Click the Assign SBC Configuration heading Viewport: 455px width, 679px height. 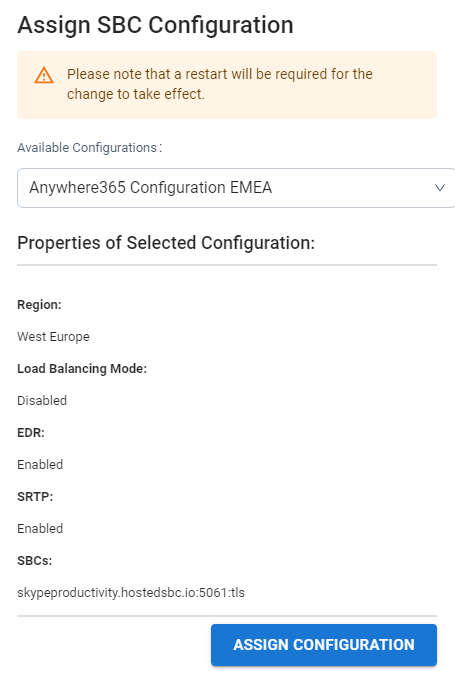tap(155, 25)
